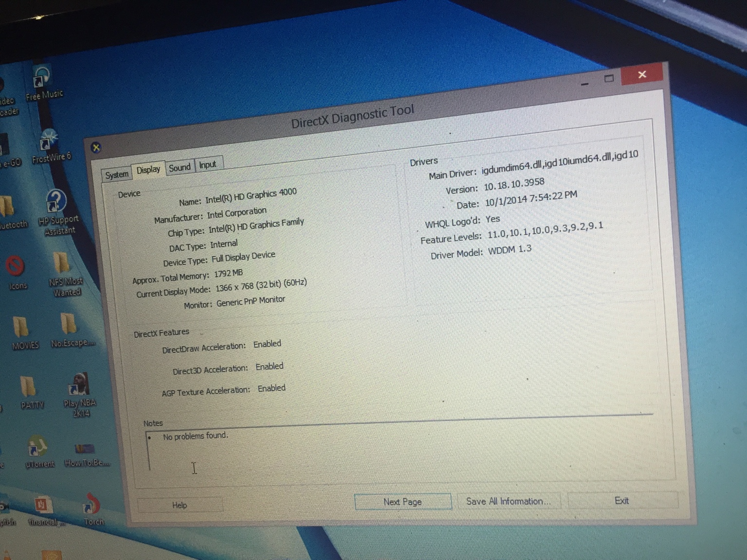Minimize the DirectX Diagnostic Tool window
Viewport: 747px width, 560px height.
pos(585,84)
